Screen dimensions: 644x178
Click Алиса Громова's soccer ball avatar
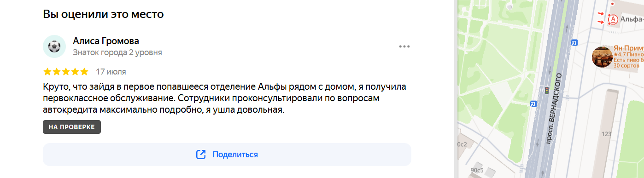(x=54, y=46)
